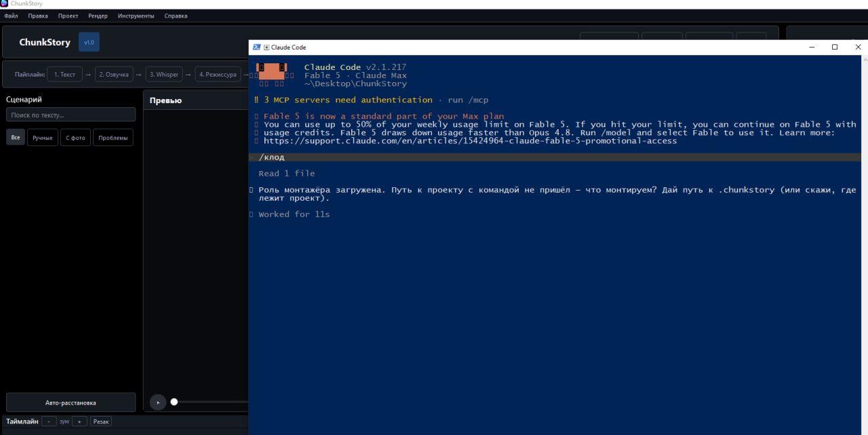The image size is (868, 435).
Task: Click the PowerShell icon in Claude Code title bar
Action: point(257,47)
